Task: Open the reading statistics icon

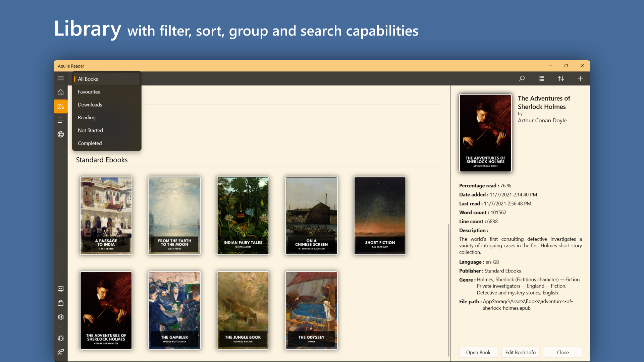Action: coord(61,289)
